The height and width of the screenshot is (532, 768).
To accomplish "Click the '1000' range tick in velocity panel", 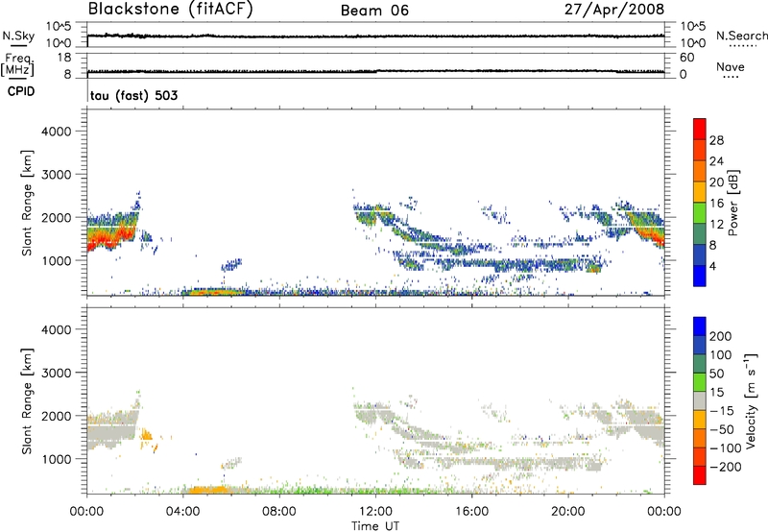I will pos(57,459).
